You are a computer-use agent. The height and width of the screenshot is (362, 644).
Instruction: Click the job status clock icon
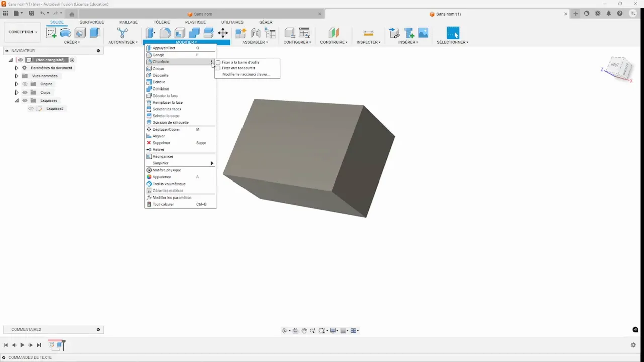coord(598,14)
